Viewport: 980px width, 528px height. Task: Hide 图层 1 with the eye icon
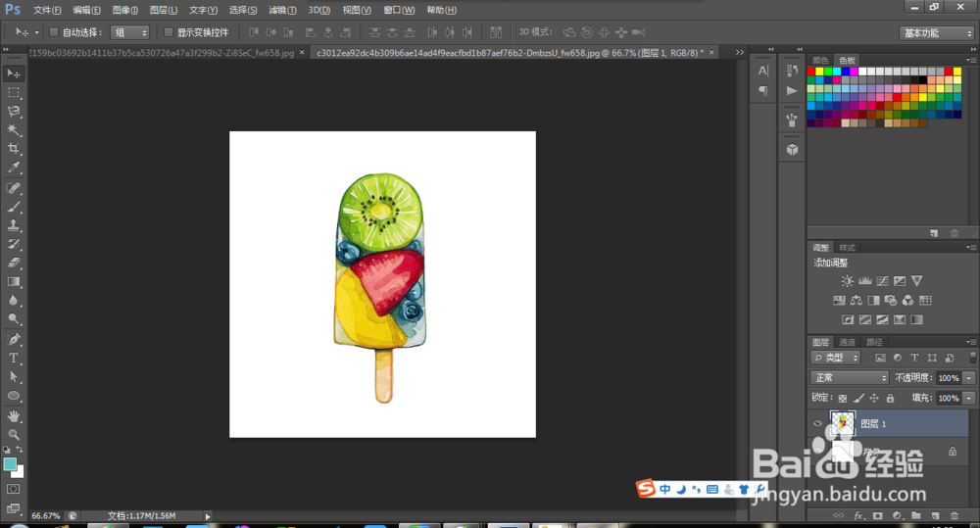817,423
